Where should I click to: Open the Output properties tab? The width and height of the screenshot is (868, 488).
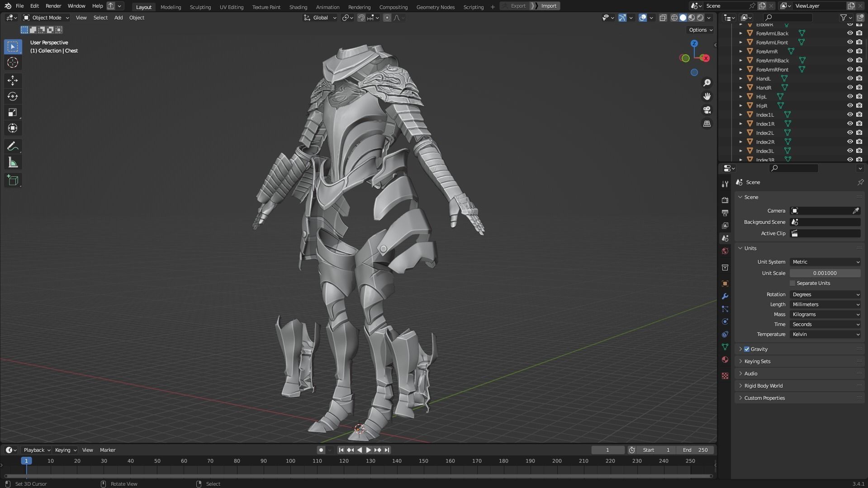click(725, 213)
